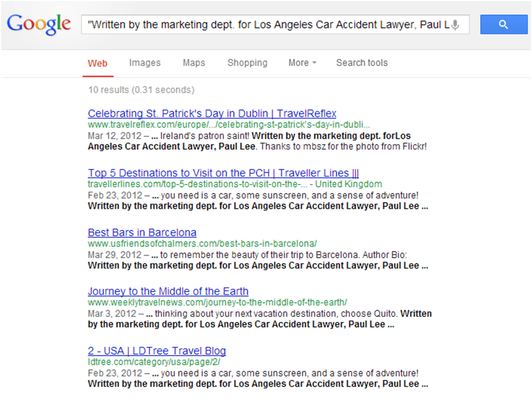This screenshot has height=400, width=532.
Task: Switch to the Maps tab
Action: point(194,63)
